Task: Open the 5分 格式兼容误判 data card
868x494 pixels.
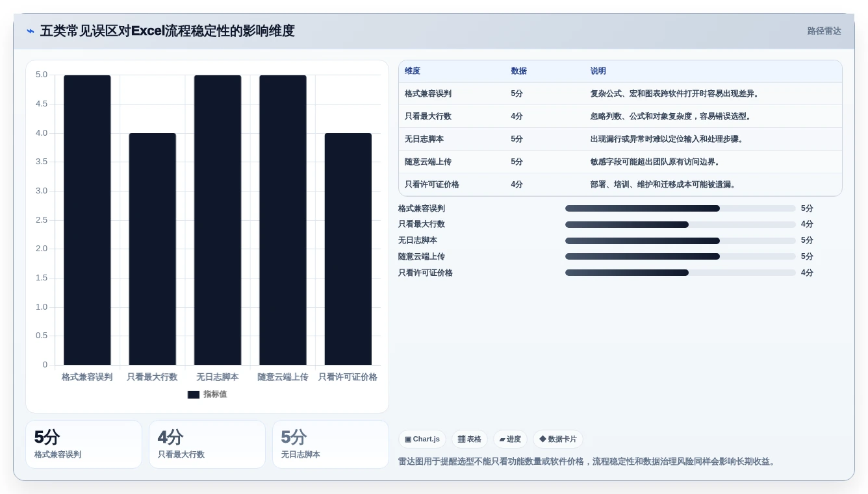Action: (x=84, y=445)
